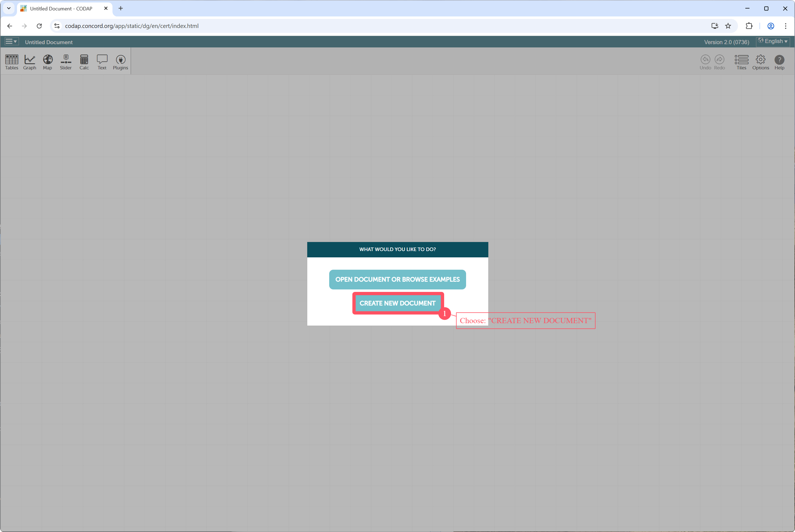Open the tab search dropdown
795x532 pixels.
coord(9,8)
